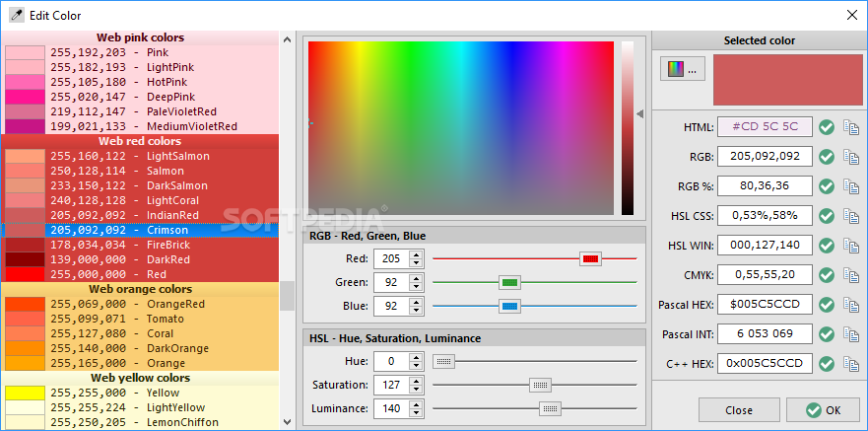868x431 pixels.
Task: Select the HotPink color in the list
Action: click(140, 82)
